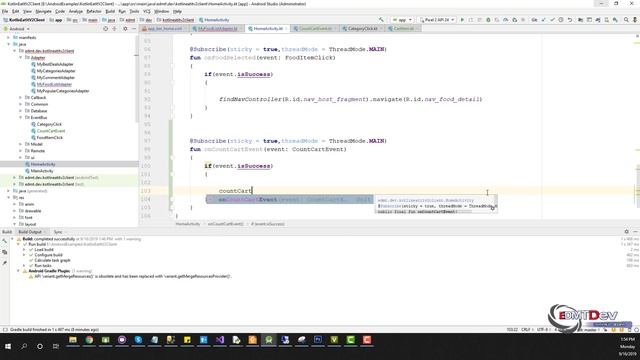Click the drawable folder under res
This screenshot has width=640, height=360.
point(33,211)
